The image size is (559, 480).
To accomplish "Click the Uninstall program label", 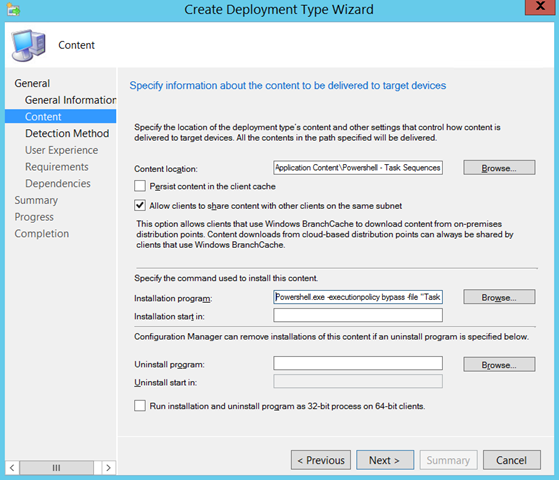I will point(169,364).
